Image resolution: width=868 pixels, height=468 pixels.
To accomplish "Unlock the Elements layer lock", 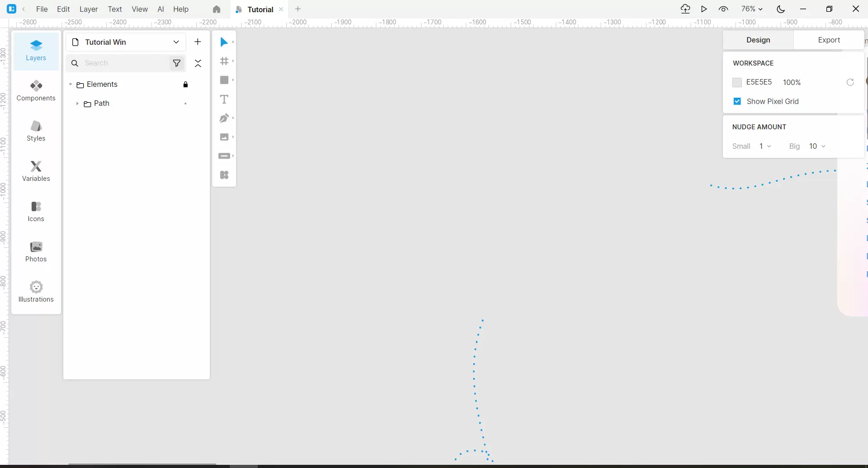I will click(185, 85).
